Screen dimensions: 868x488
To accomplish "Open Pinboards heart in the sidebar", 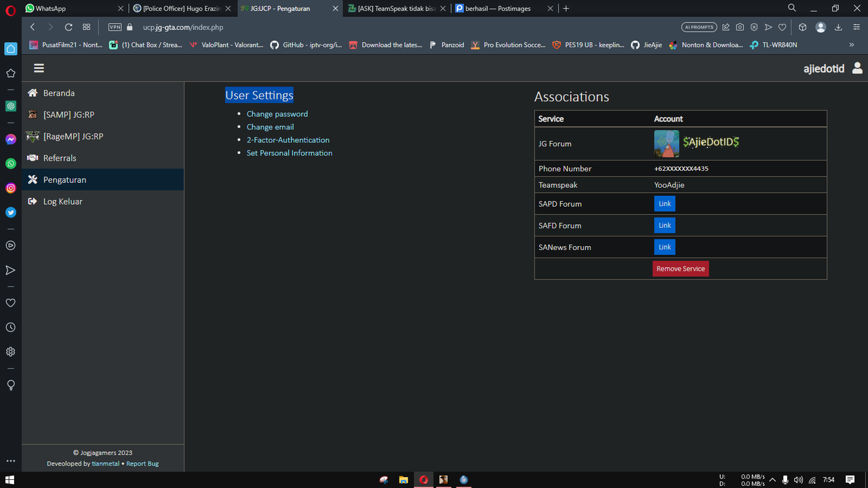I will [x=11, y=303].
